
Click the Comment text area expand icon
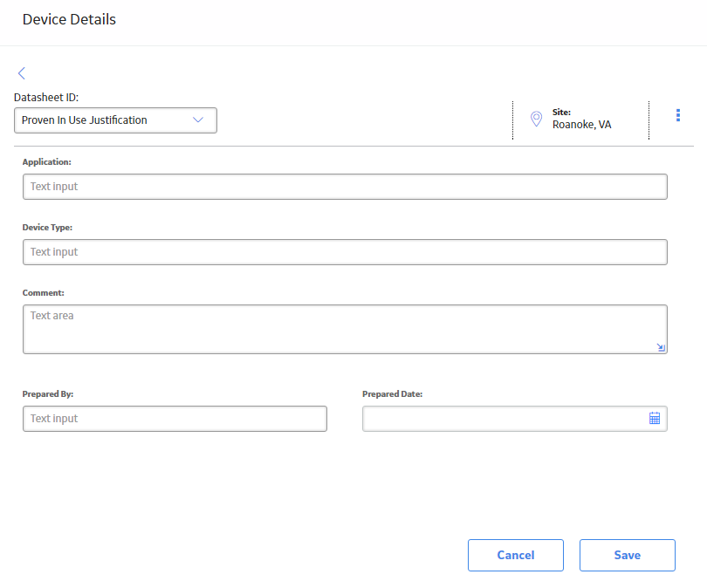pos(661,347)
